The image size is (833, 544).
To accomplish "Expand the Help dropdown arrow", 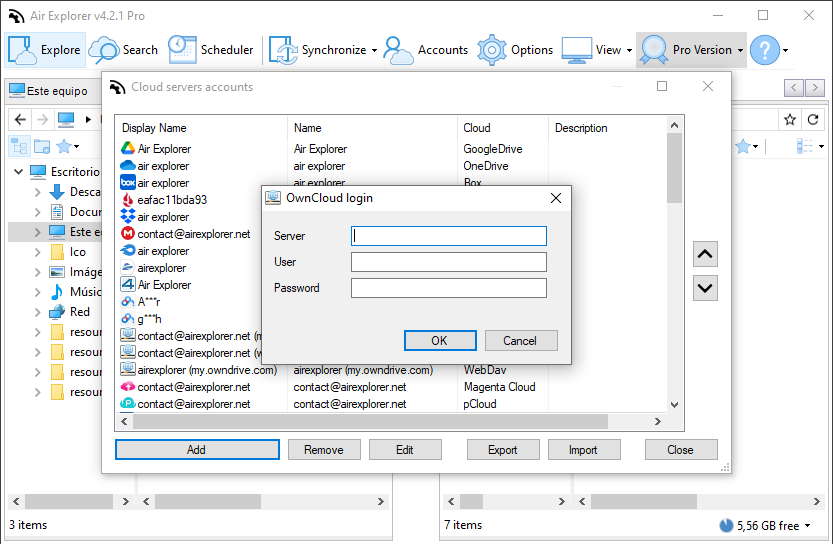I will point(786,50).
